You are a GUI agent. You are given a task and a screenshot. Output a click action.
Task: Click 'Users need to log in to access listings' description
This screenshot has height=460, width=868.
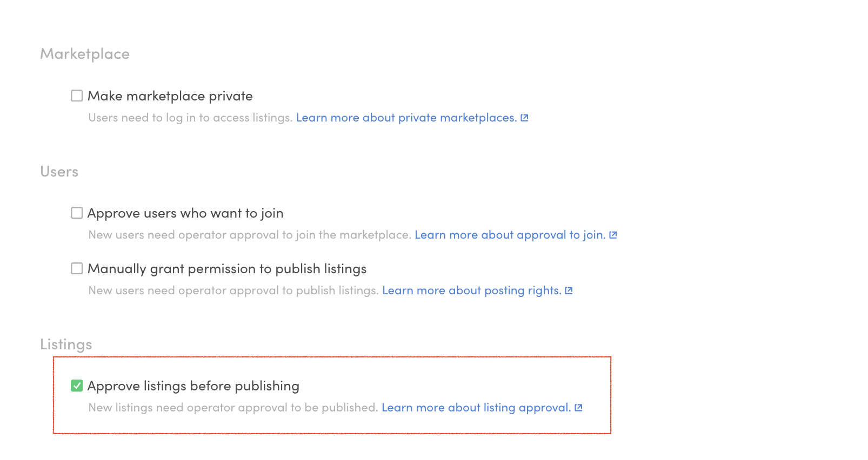[x=190, y=118]
